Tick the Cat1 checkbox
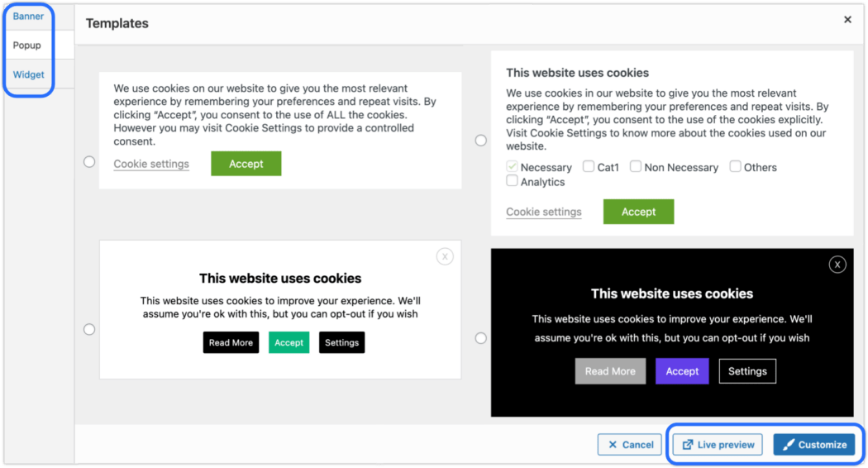Image resolution: width=868 pixels, height=468 pixels. pyautogui.click(x=589, y=166)
